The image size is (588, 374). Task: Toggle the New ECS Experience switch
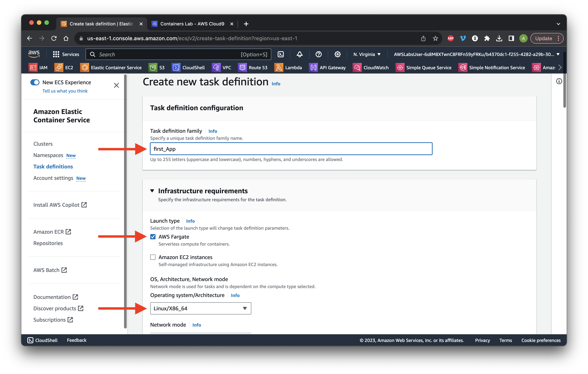point(35,82)
